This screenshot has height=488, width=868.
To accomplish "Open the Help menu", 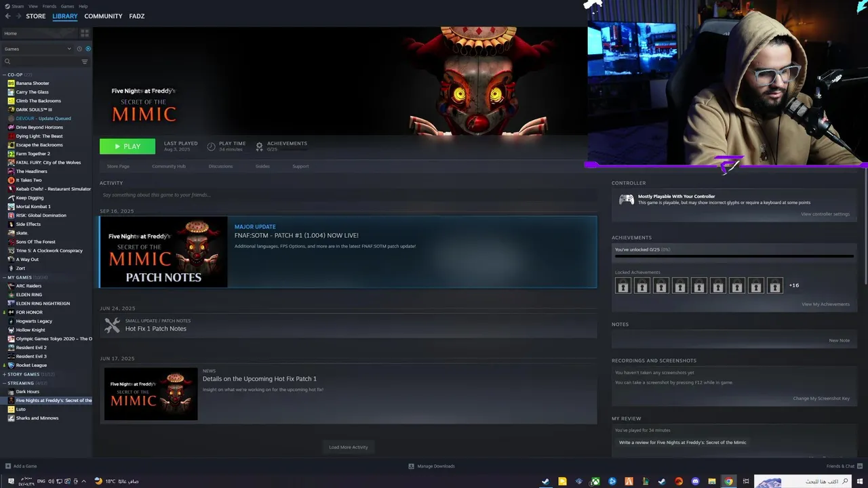I will click(83, 6).
